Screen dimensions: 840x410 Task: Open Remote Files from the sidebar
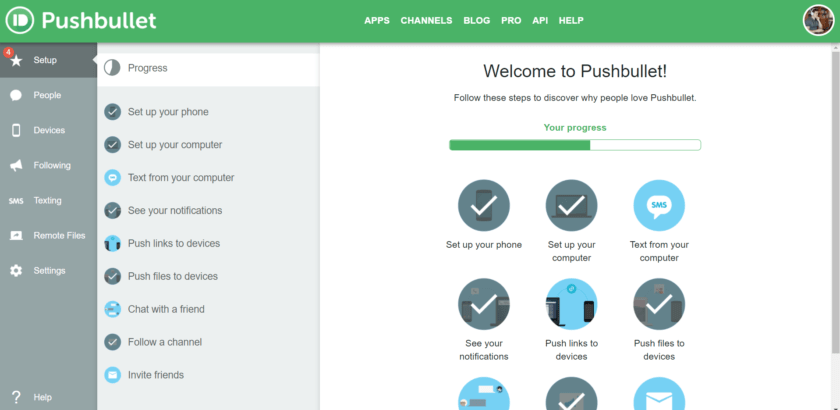point(48,235)
